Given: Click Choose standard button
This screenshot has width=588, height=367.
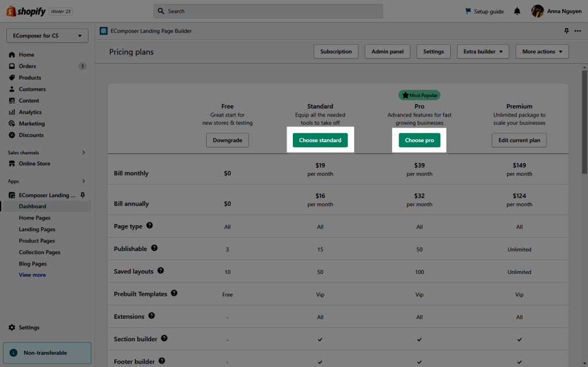Looking at the screenshot, I should click(320, 140).
